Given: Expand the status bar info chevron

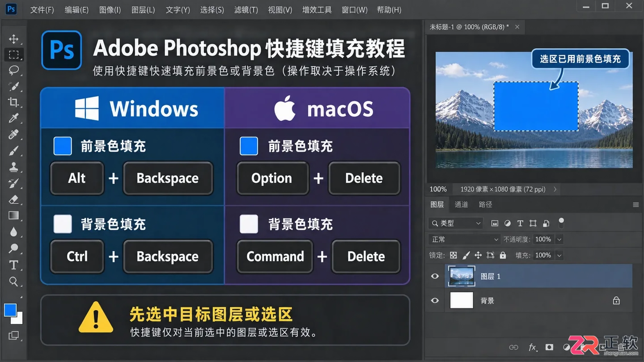Looking at the screenshot, I should point(555,189).
